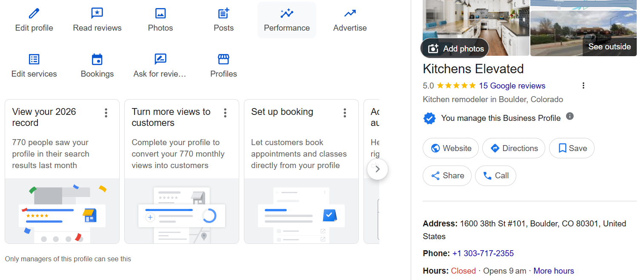Click the Set up booking card title
Viewport: 644px width, 280px height.
tap(282, 111)
